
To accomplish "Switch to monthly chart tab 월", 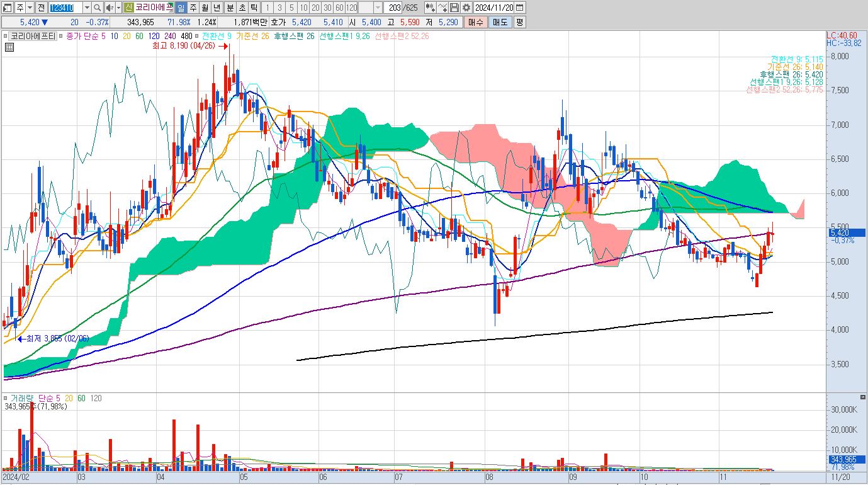I will pyautogui.click(x=205, y=8).
